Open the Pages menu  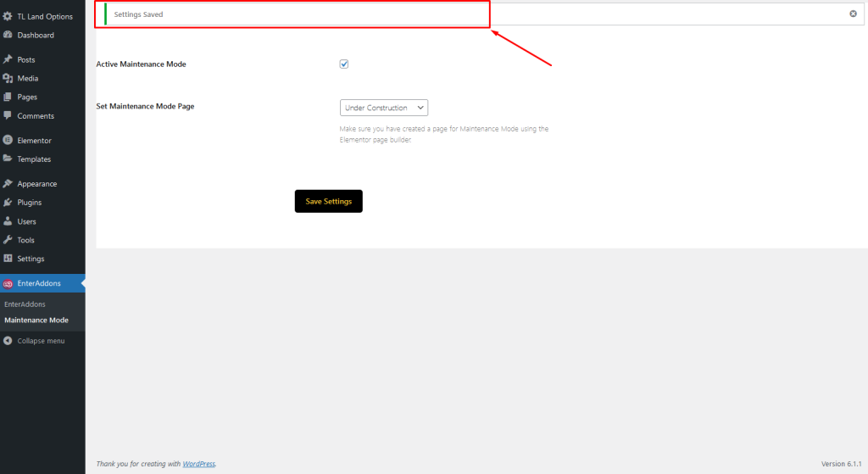(27, 97)
